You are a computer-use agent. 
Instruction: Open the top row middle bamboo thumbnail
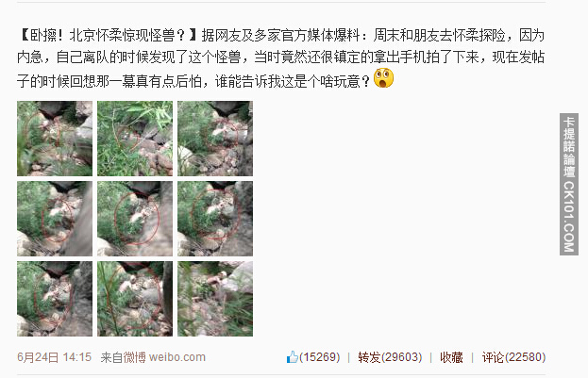[x=135, y=139]
